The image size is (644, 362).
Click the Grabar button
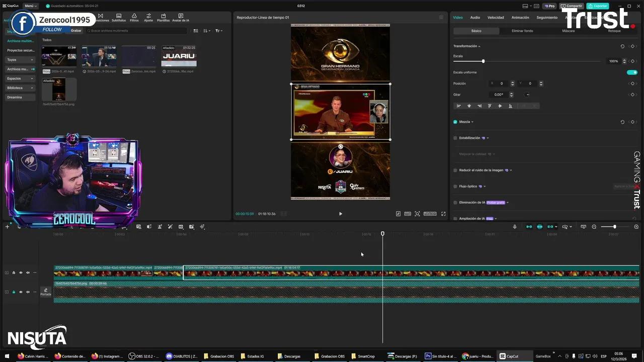76,31
